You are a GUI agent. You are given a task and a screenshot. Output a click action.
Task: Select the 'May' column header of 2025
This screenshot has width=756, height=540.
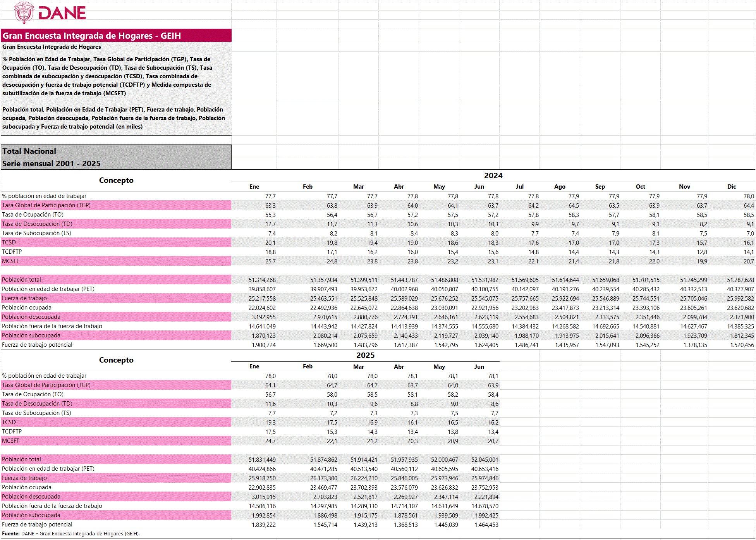[439, 366]
